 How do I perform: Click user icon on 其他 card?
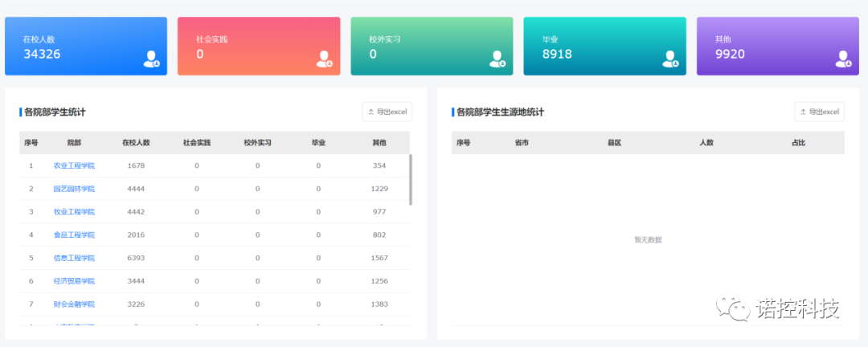(843, 59)
